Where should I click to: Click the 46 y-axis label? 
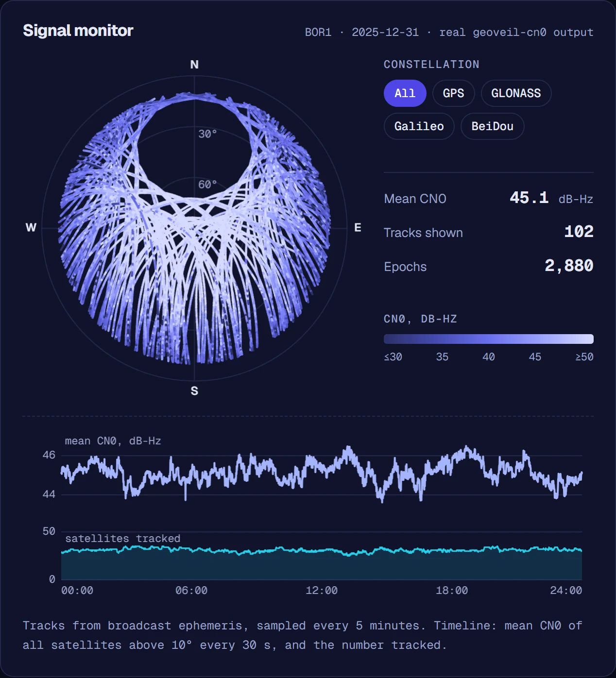pyautogui.click(x=49, y=455)
